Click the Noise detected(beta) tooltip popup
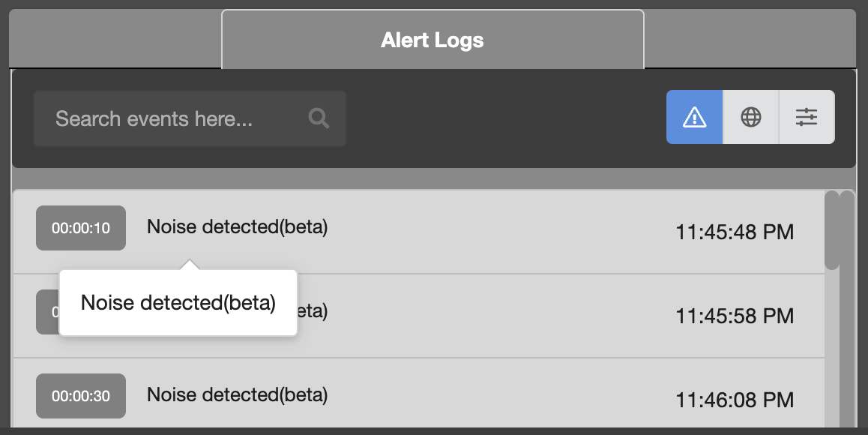Image resolution: width=868 pixels, height=435 pixels. tap(178, 303)
